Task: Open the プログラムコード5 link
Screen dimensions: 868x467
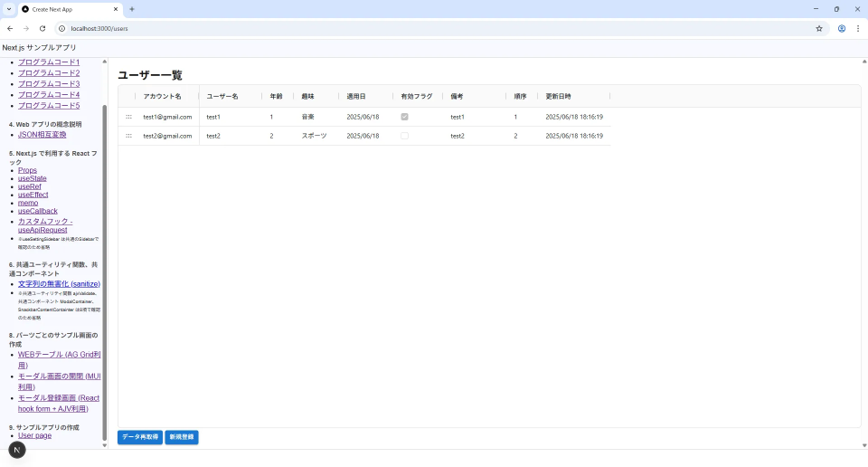Action: (x=49, y=105)
